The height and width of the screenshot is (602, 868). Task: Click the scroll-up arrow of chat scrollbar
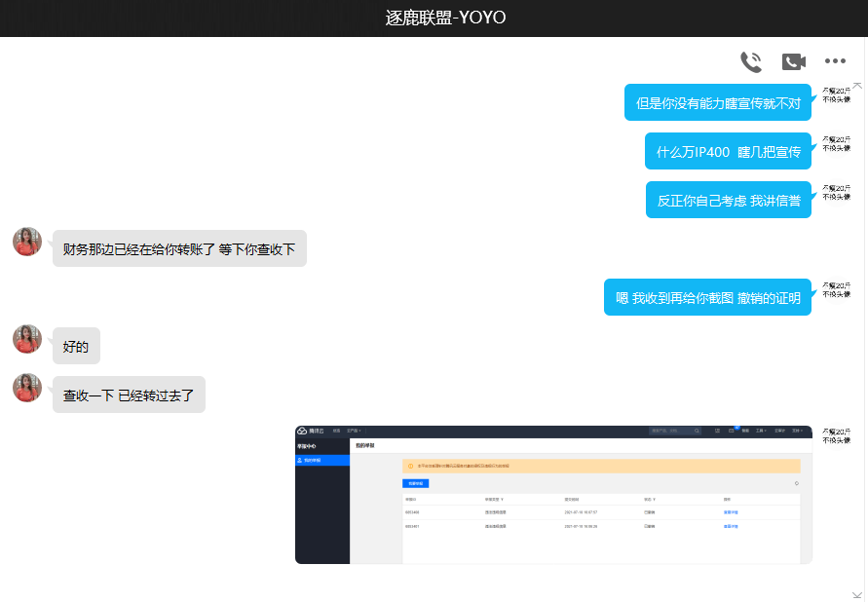[x=857, y=86]
